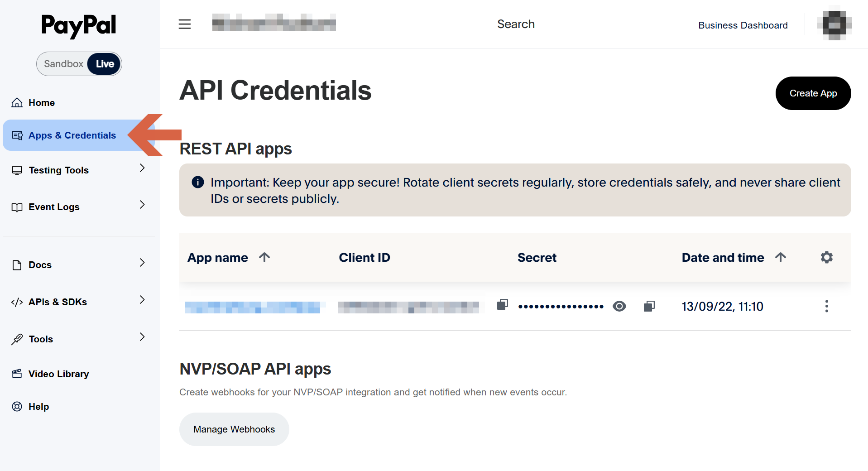Screen dimensions: 868x471
Task: Expand the Event Logs section
Action: (x=142, y=205)
